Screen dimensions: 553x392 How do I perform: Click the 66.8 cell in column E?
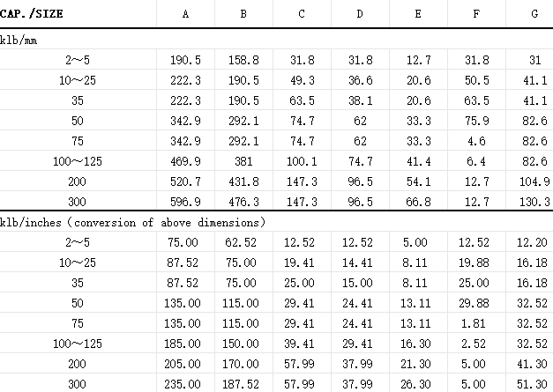tap(418, 202)
